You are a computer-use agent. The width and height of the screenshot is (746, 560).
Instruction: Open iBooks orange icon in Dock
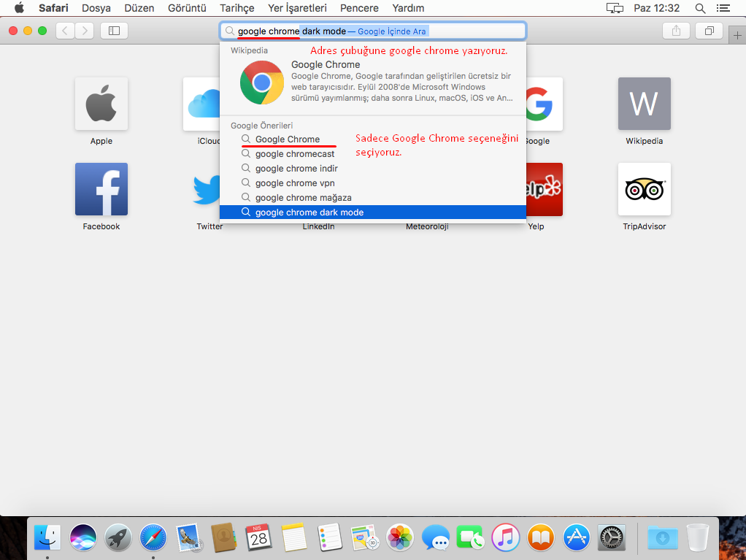(x=541, y=537)
